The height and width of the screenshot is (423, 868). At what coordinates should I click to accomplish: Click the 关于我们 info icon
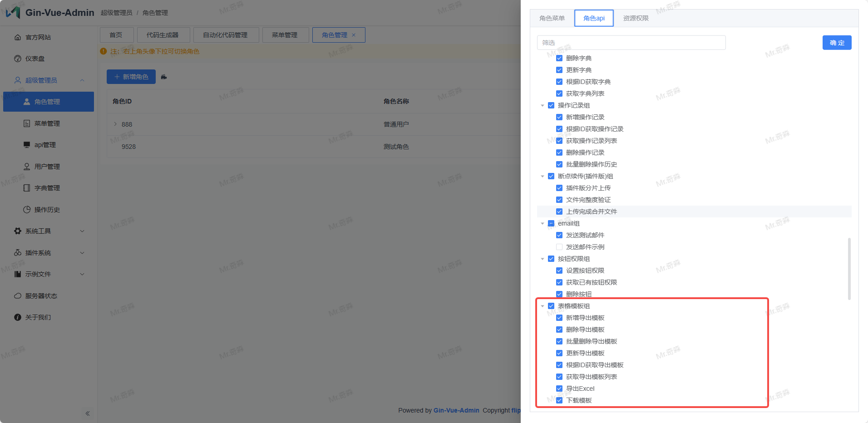tap(18, 317)
